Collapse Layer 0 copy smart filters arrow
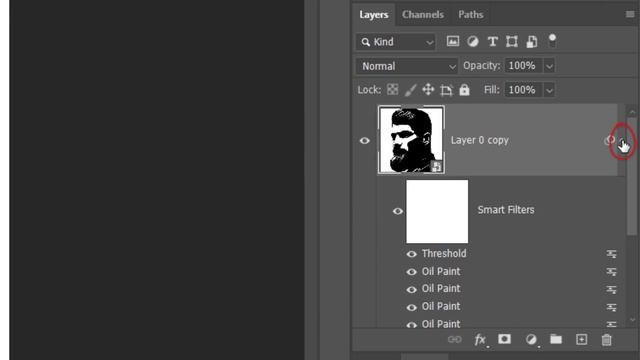Screen dimensions: 640x360 (623, 141)
